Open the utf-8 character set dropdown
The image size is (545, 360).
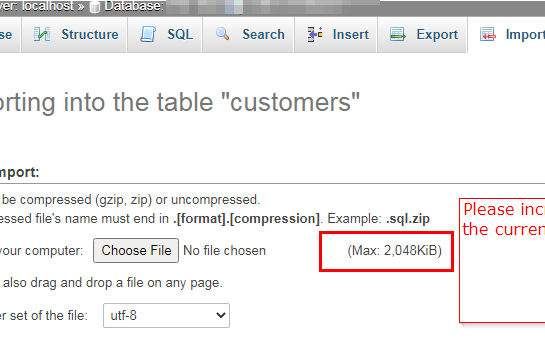pos(166,316)
